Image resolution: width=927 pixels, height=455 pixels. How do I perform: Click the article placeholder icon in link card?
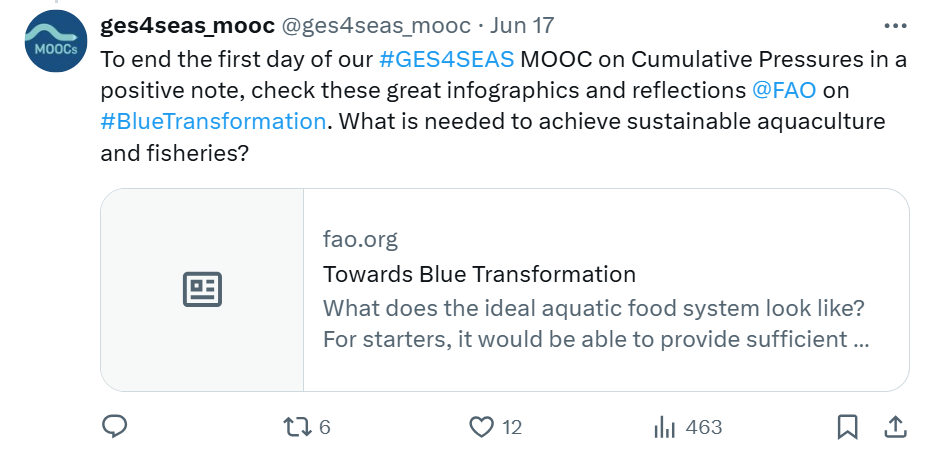click(x=202, y=290)
